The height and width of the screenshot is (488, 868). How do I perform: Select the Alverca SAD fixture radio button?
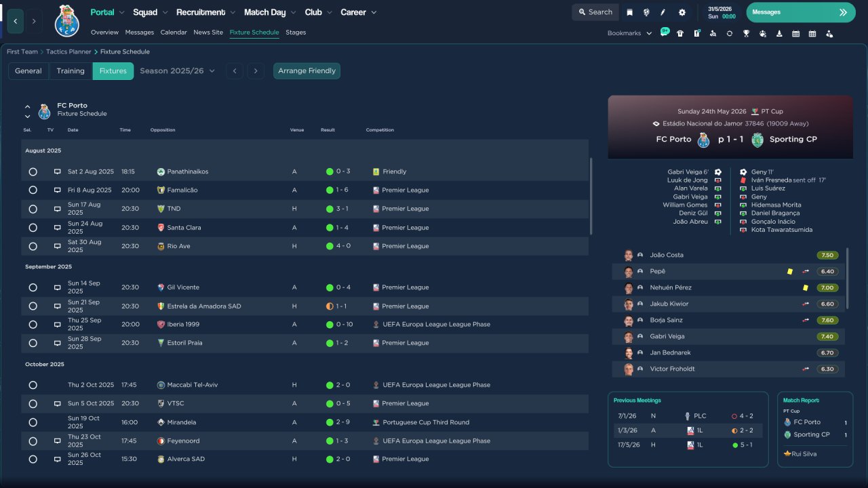pyautogui.click(x=33, y=459)
